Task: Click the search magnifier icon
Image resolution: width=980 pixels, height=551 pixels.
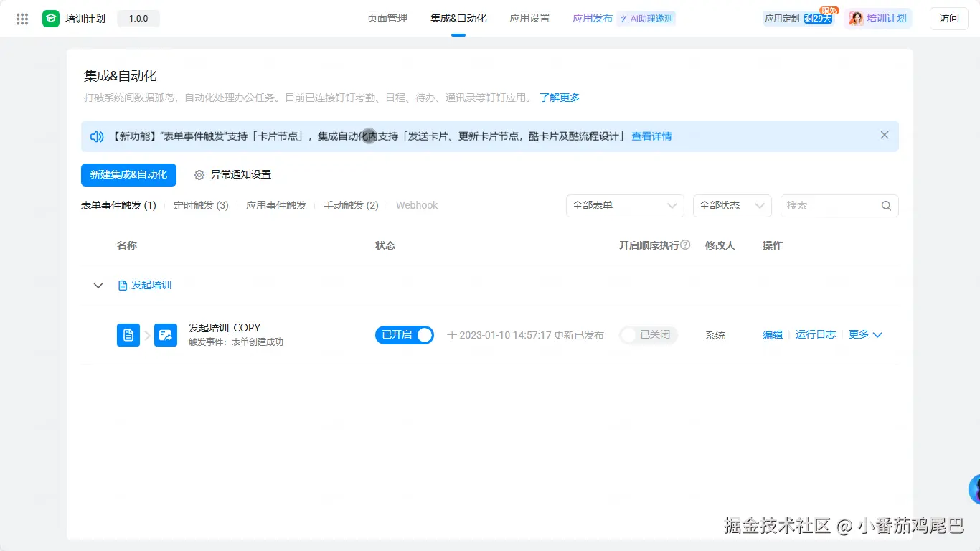Action: click(x=886, y=206)
